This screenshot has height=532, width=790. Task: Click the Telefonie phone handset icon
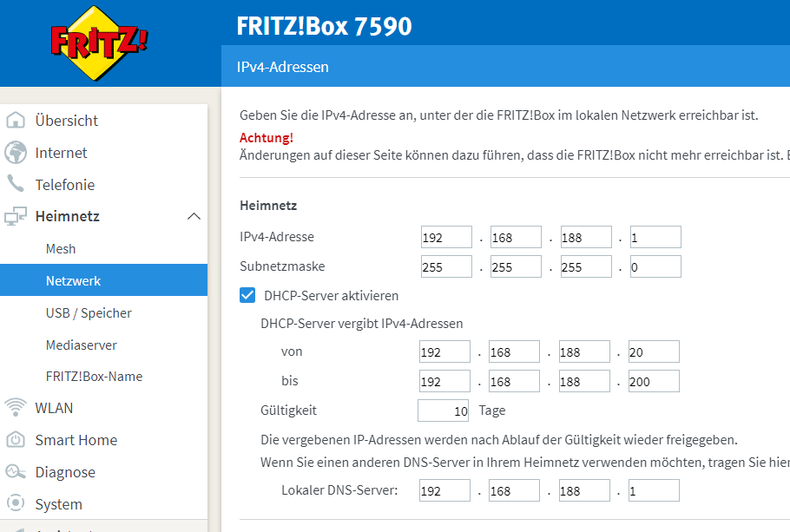point(16,184)
